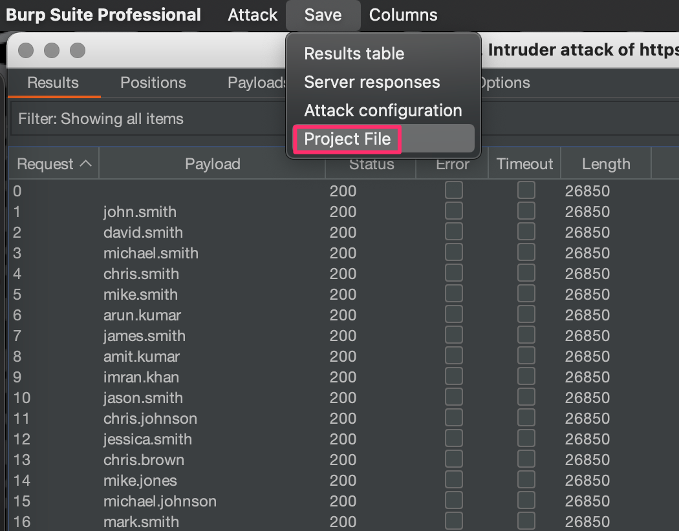This screenshot has width=680, height=532.
Task: Toggle Error checkbox in arun.kumar row
Action: click(x=454, y=315)
